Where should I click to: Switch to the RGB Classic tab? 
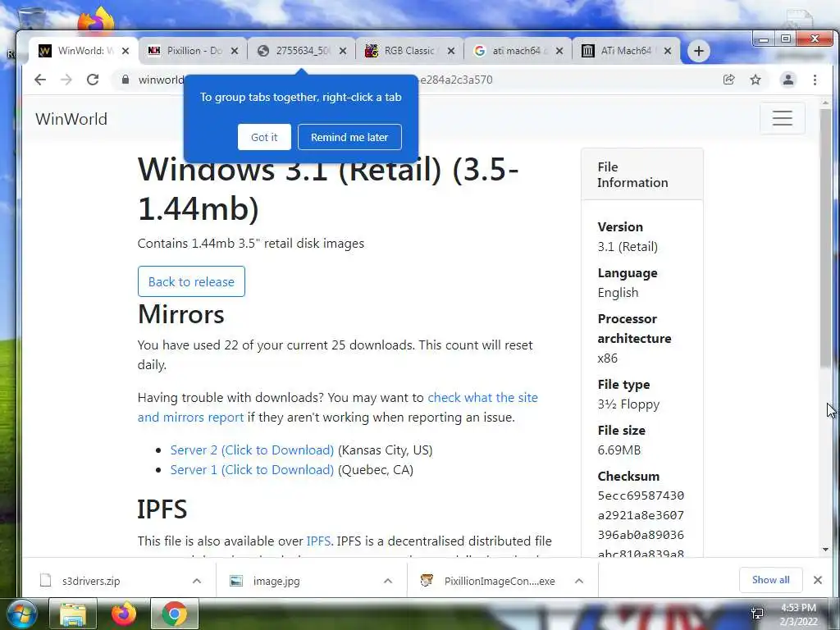(409, 51)
